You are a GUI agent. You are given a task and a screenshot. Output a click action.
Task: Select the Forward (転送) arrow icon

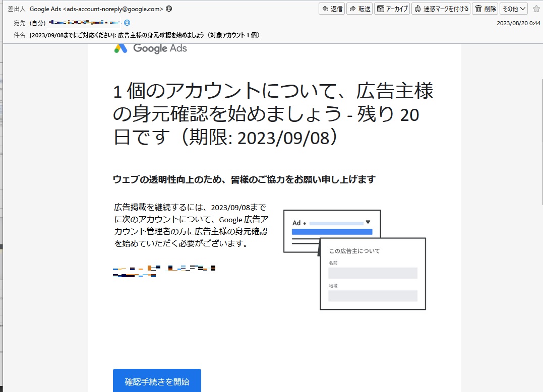click(352, 9)
